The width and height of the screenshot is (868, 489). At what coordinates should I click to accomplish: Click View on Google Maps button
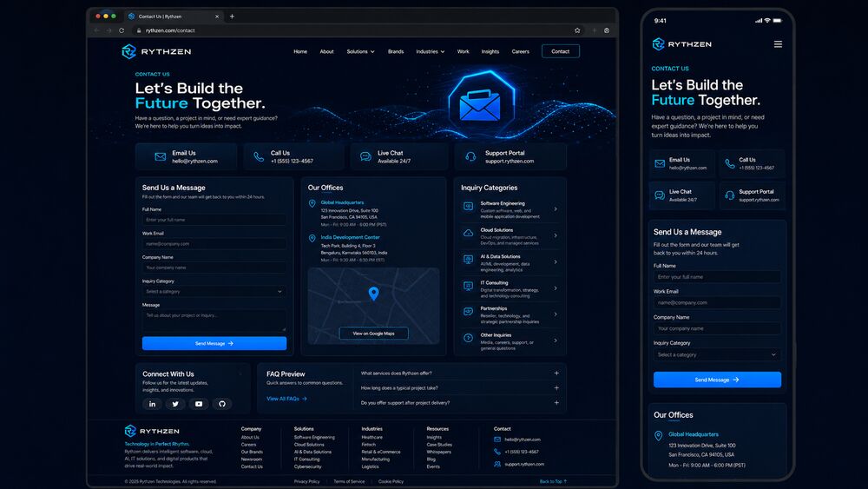click(x=373, y=334)
